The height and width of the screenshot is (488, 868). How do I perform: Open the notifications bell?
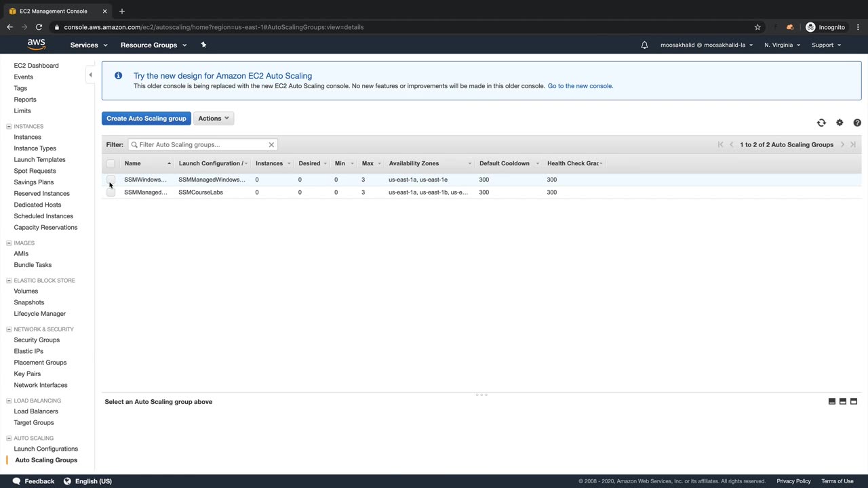(644, 45)
